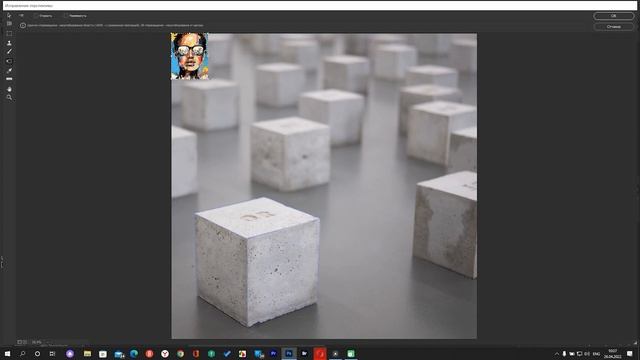Screen dimensions: 640x360
Task: Toggle the Перевернуть (Flop) checkbox
Action: tap(65, 16)
